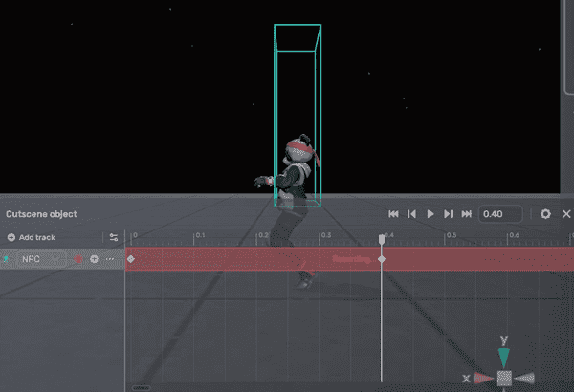Open the track filter options icon
Image resolution: width=574 pixels, height=392 pixels.
tap(114, 237)
